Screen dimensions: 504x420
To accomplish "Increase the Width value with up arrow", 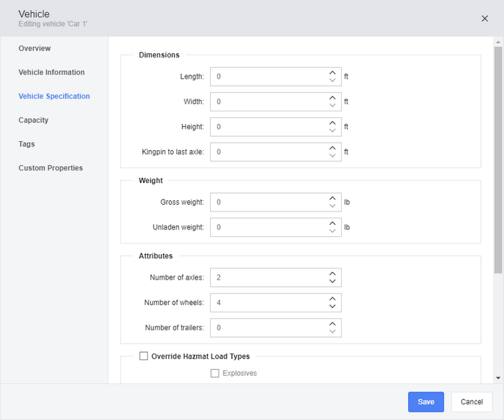I will click(x=332, y=98).
